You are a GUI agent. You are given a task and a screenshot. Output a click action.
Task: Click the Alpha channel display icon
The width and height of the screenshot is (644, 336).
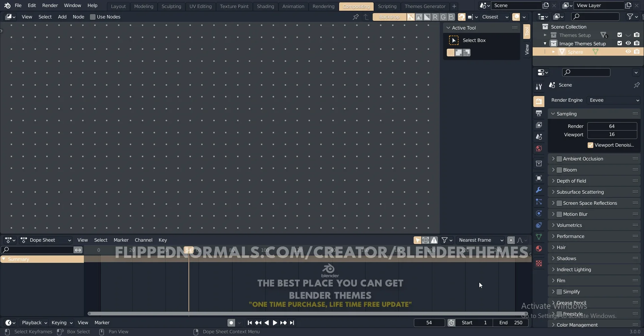(x=427, y=17)
